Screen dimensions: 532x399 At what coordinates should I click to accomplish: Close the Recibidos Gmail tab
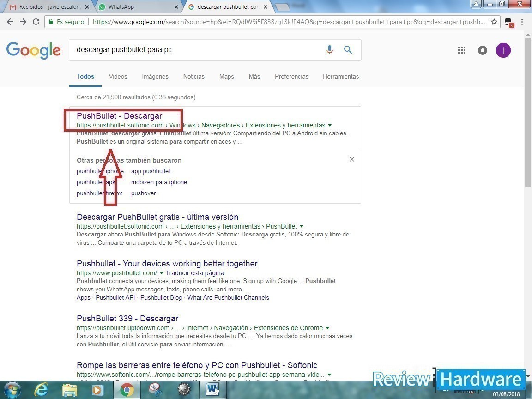[87, 7]
